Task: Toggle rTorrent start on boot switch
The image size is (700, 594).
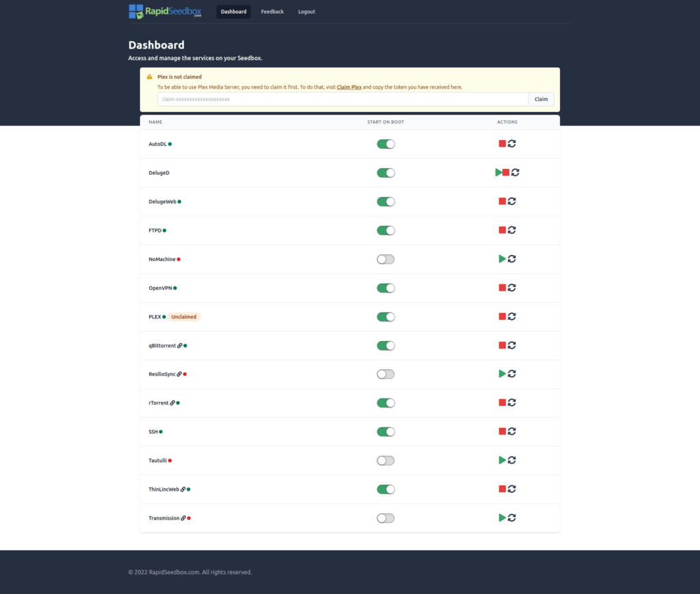Action: (x=386, y=403)
